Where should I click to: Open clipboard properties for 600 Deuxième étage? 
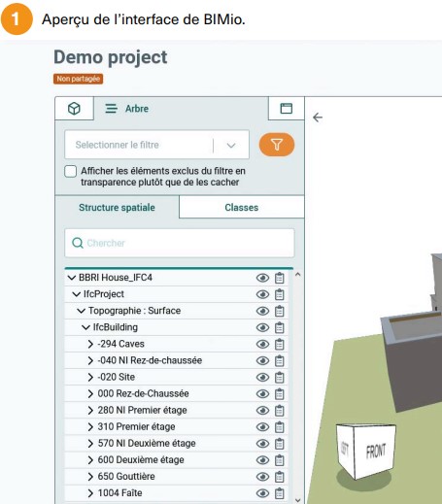click(280, 460)
